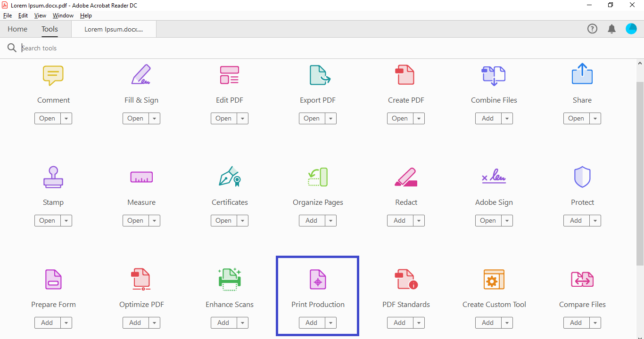Click Add button under Redact
The height and width of the screenshot is (339, 644).
click(x=400, y=221)
